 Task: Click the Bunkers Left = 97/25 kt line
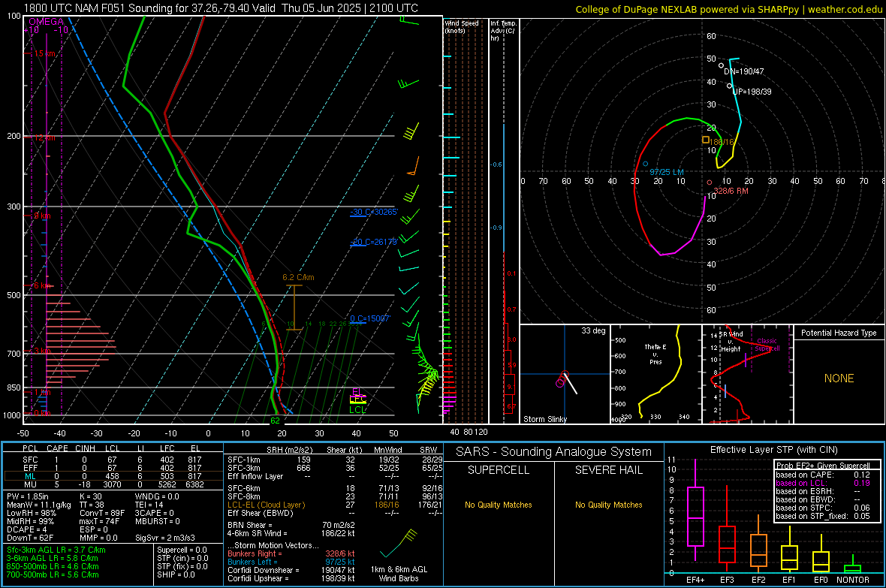(291, 562)
